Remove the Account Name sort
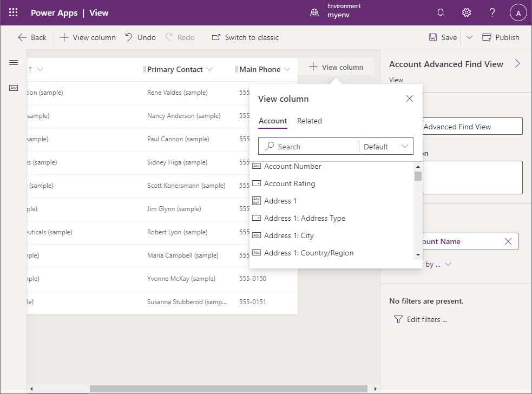 [x=508, y=241]
